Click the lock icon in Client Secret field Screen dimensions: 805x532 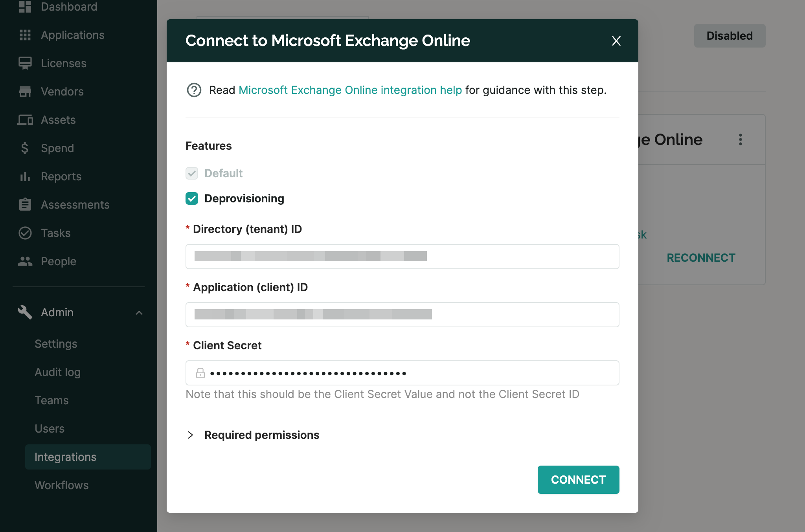coord(200,373)
